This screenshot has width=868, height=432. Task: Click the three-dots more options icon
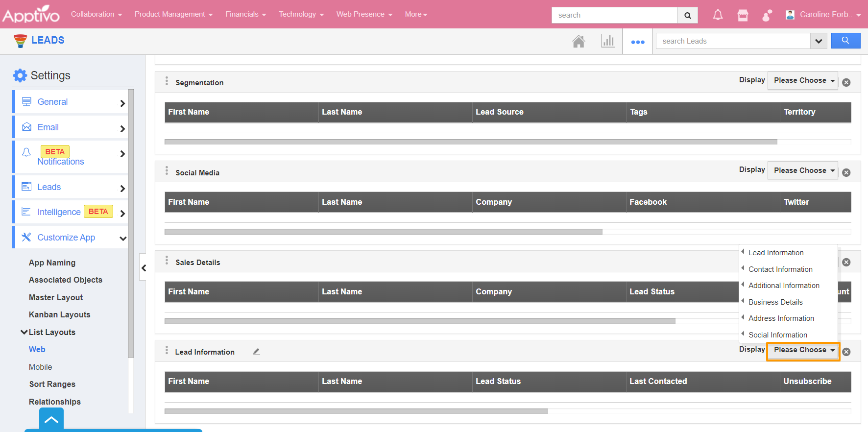pyautogui.click(x=637, y=42)
